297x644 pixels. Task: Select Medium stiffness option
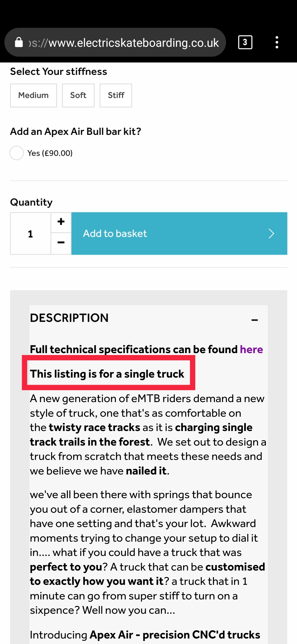34,95
